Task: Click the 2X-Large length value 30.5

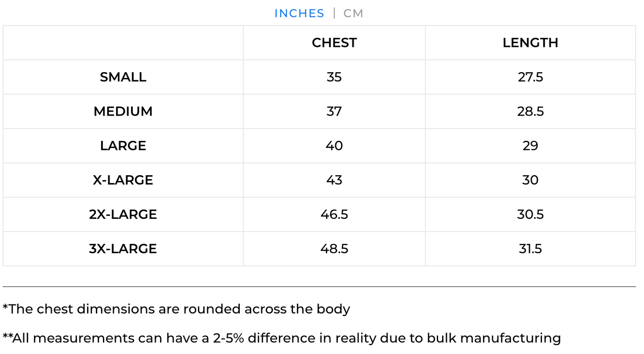Action: click(530, 214)
